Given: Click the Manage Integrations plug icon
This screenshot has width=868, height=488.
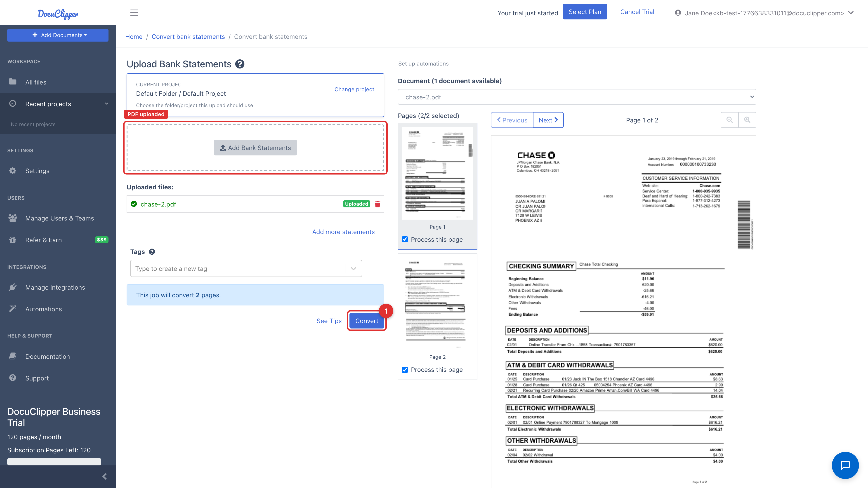Looking at the screenshot, I should (12, 287).
